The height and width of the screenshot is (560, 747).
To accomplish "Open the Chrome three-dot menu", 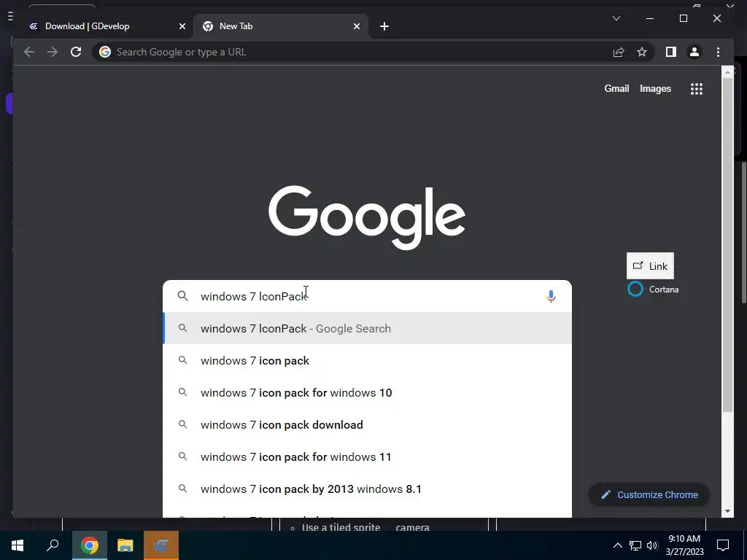I will pos(718,52).
